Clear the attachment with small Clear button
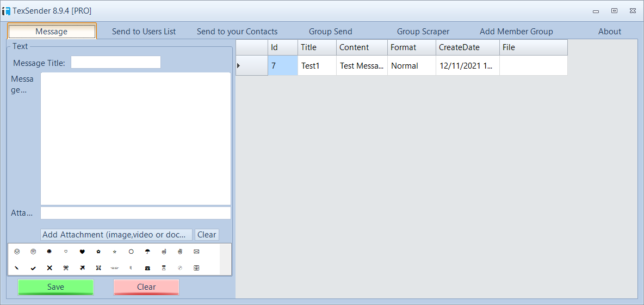644x305 pixels. (207, 235)
